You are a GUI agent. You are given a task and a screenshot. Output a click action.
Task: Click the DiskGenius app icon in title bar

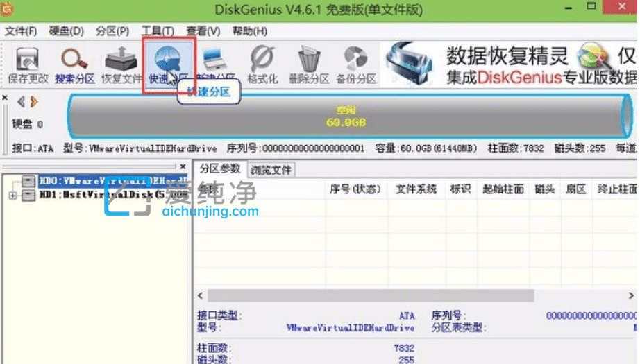[x=7, y=9]
